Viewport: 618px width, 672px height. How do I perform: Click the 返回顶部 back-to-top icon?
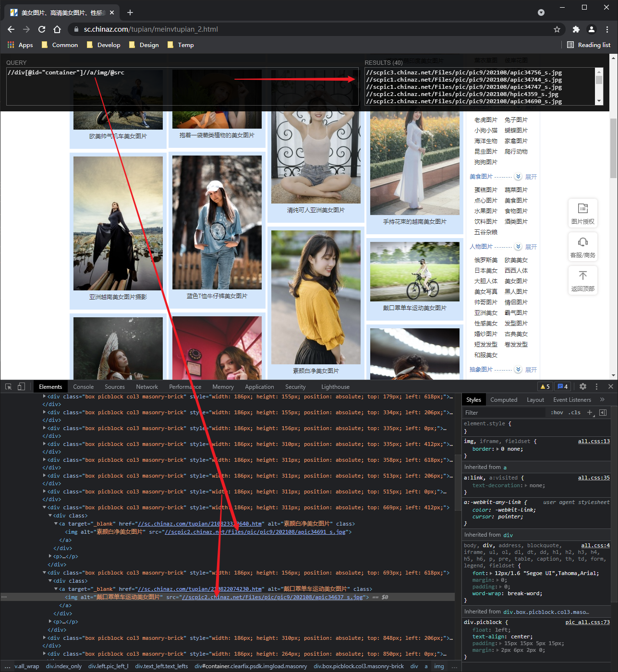583,280
